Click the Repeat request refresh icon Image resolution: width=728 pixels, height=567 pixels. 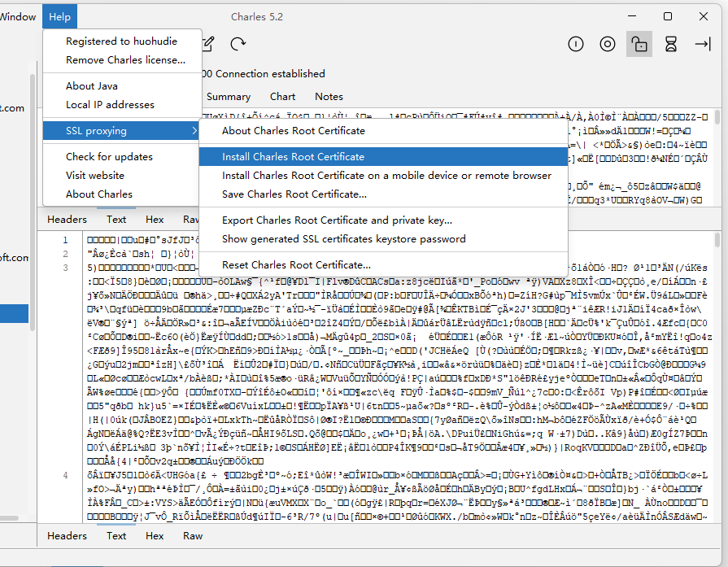click(x=238, y=44)
